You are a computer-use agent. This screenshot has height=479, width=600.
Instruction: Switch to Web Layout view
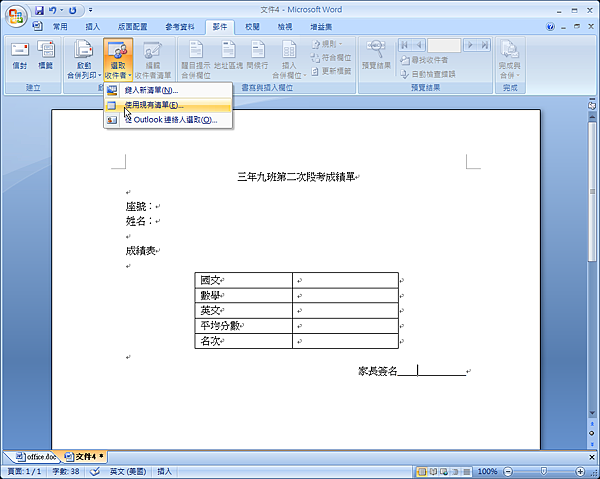coord(444,471)
